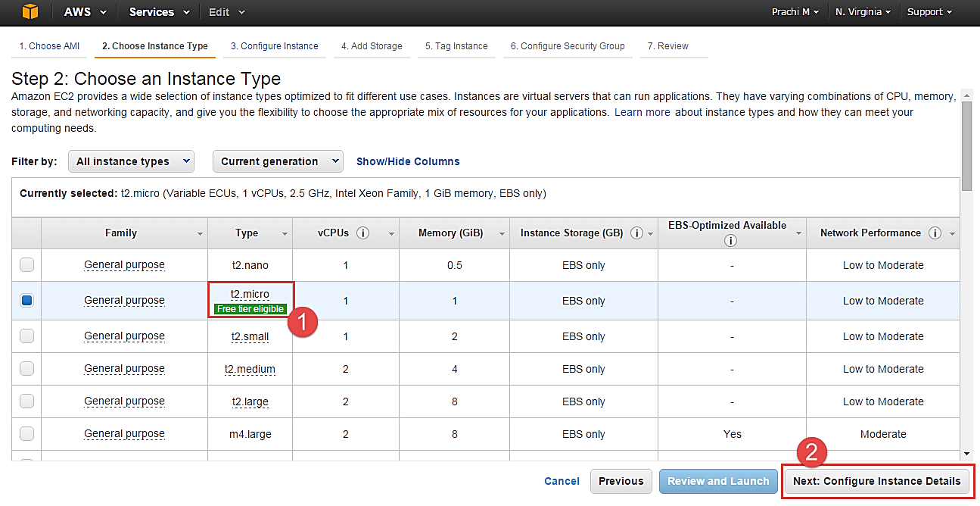980x506 pixels.
Task: Click EBS-Optimized Available info icon
Action: pyautogui.click(x=730, y=241)
